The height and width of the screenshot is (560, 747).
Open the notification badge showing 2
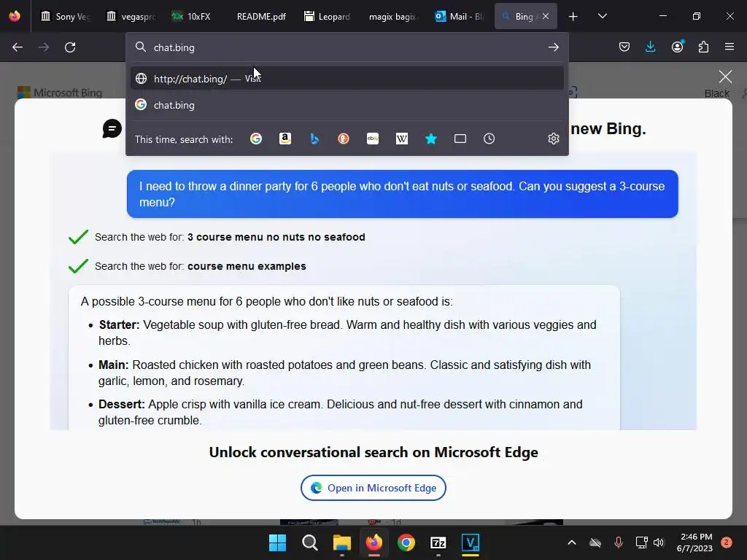727,542
